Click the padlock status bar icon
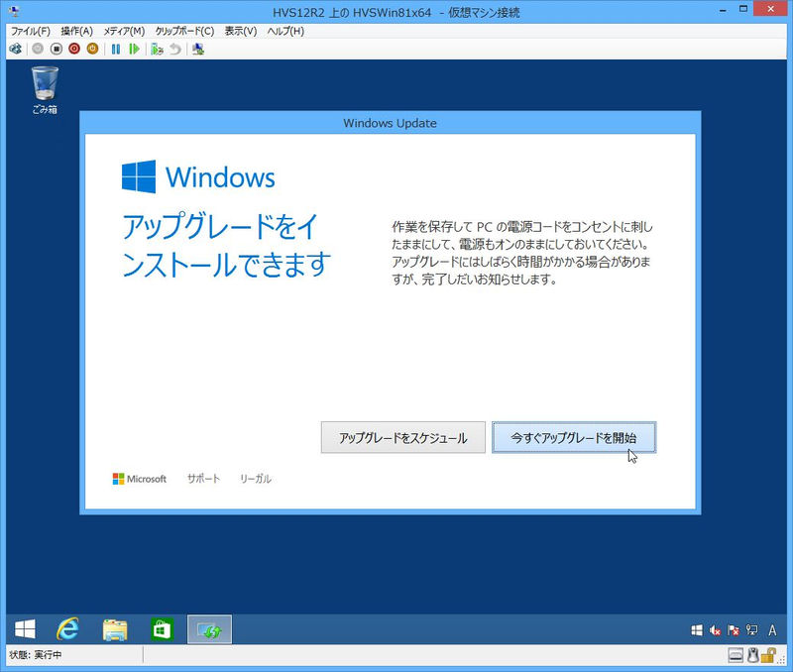Viewport: 793px width, 672px height. coord(768,656)
